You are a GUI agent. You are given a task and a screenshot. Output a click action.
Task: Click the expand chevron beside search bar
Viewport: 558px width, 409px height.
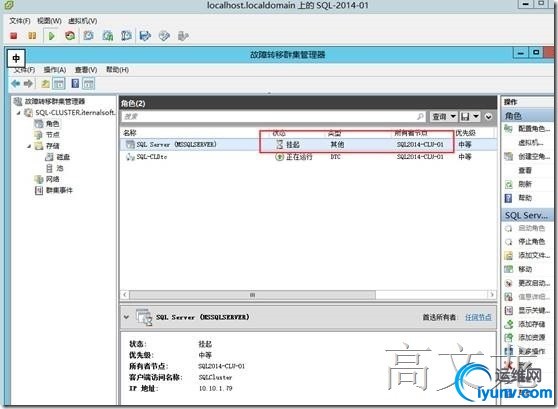[489, 117]
